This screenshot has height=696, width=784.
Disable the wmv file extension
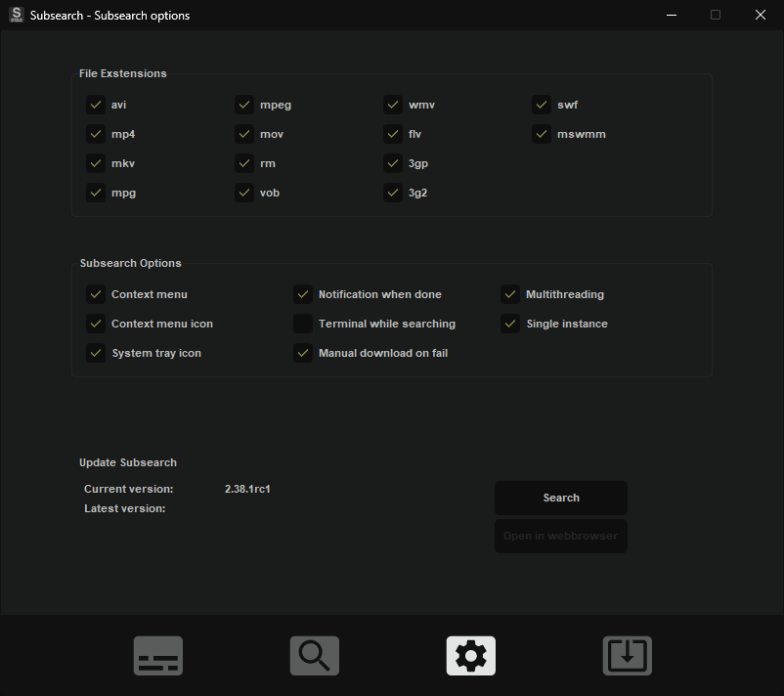click(393, 105)
